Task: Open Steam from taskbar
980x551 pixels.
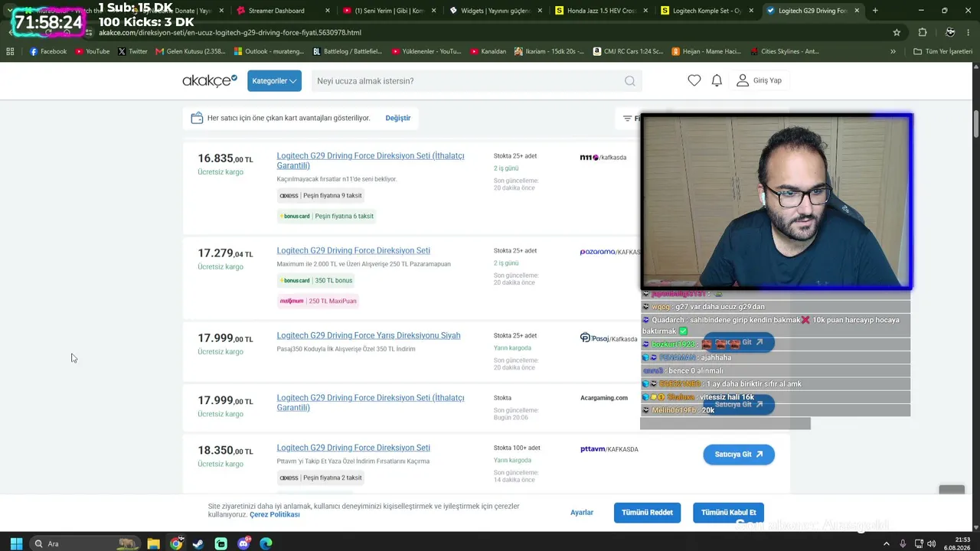Action: [198, 543]
